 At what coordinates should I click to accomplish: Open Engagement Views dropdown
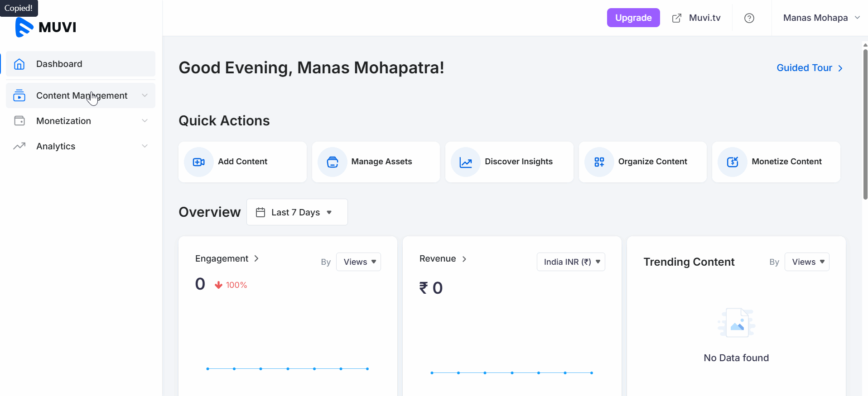point(358,262)
